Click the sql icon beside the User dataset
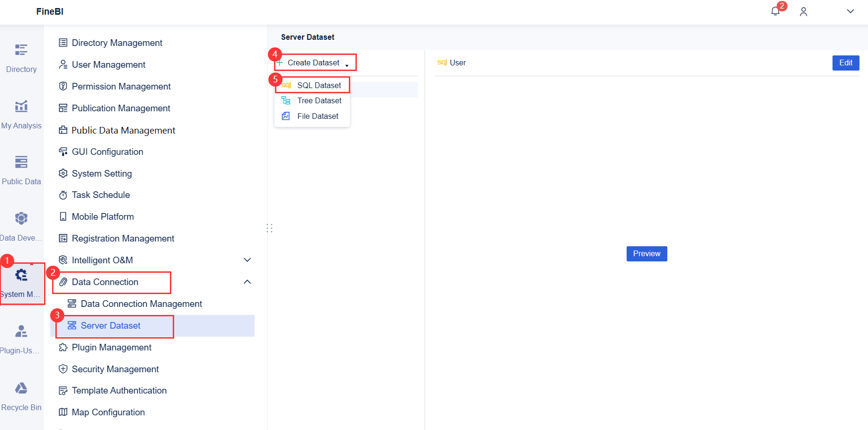 (x=442, y=62)
